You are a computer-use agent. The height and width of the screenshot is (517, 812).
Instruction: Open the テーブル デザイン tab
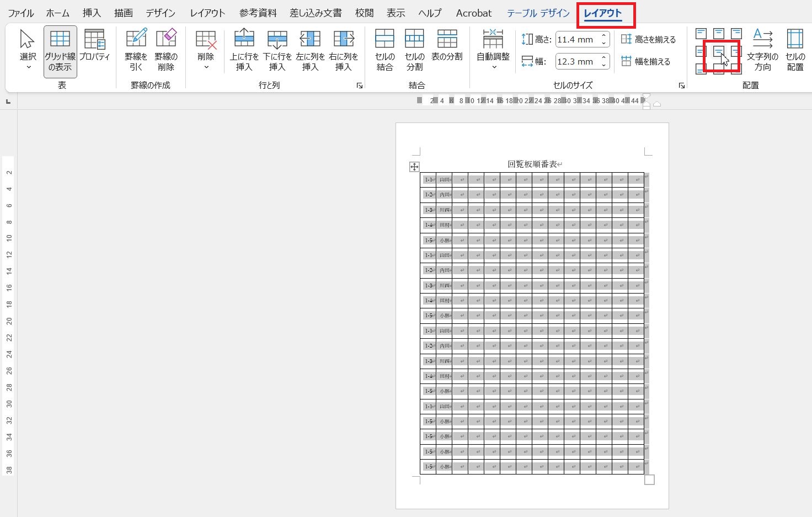pyautogui.click(x=538, y=13)
